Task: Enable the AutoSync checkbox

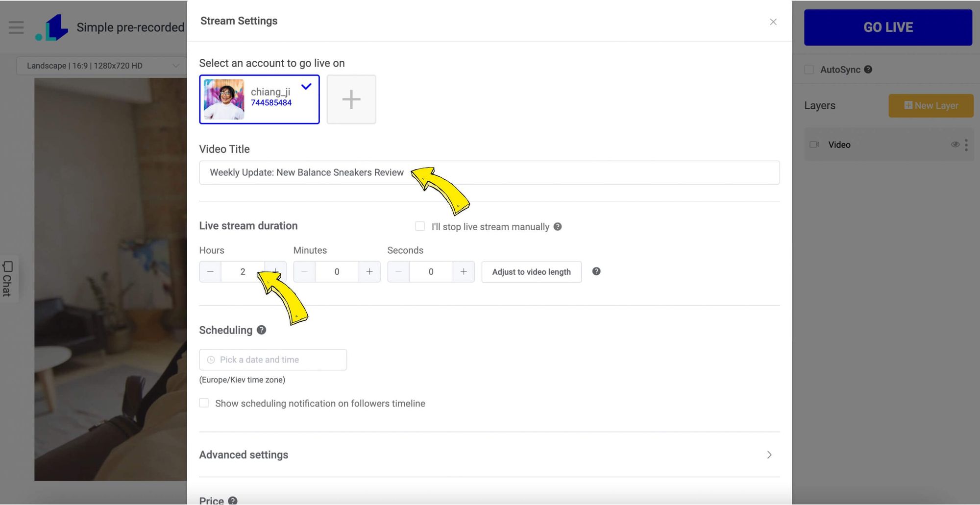Action: [x=808, y=69]
